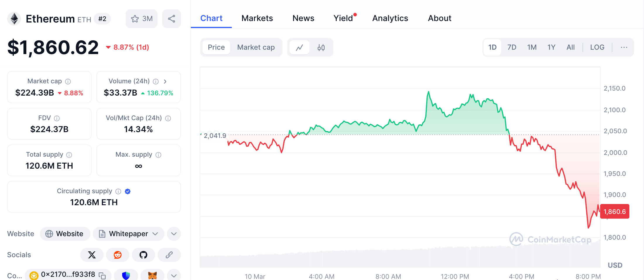Set chart range to 1M
Screen dimensions: 644x280
[532, 47]
